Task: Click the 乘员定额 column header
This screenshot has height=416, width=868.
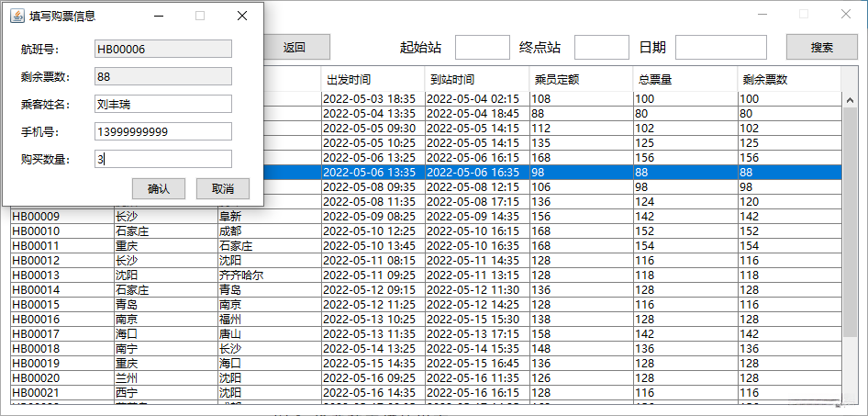Action: [581, 79]
